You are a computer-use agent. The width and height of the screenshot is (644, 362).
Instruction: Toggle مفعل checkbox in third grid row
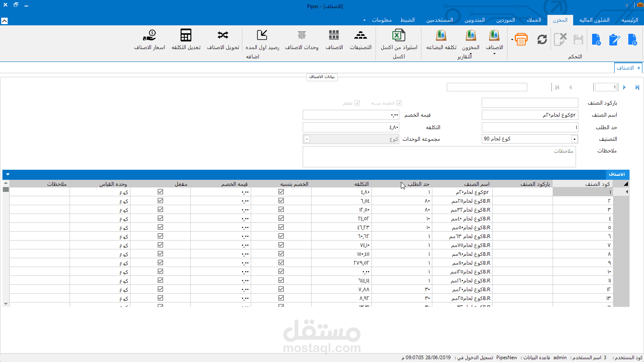(x=161, y=210)
